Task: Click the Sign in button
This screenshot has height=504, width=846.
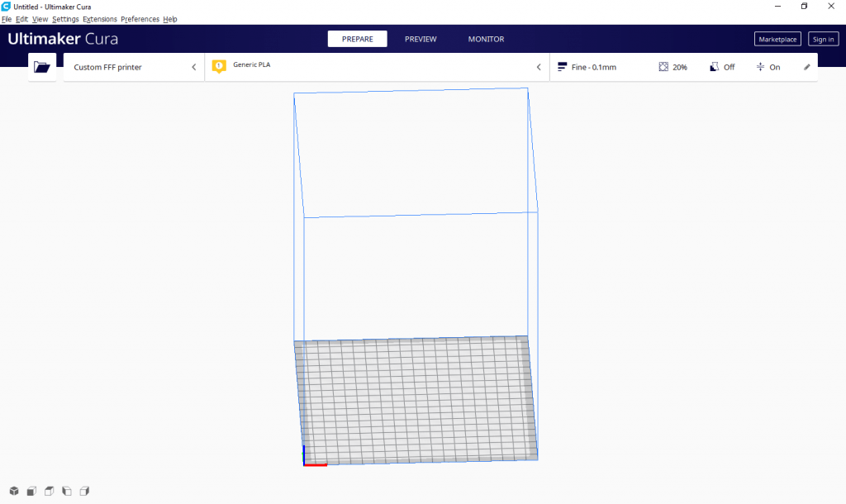Action: [824, 39]
